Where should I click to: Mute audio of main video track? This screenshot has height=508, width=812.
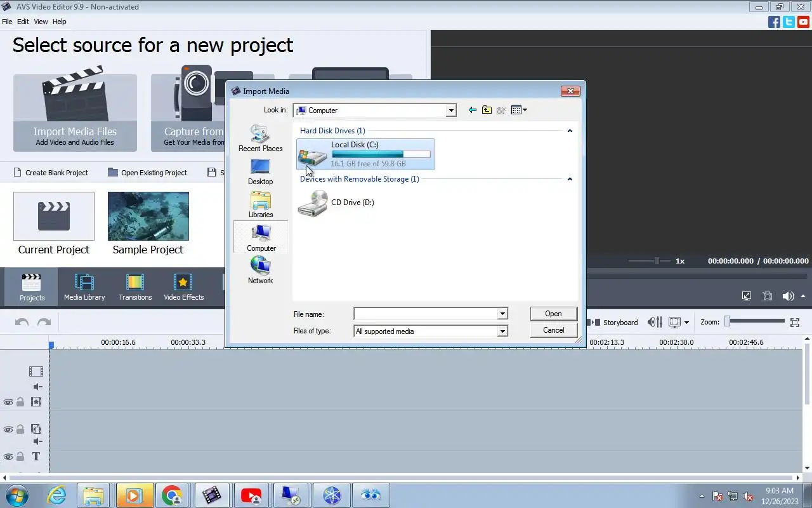38,387
